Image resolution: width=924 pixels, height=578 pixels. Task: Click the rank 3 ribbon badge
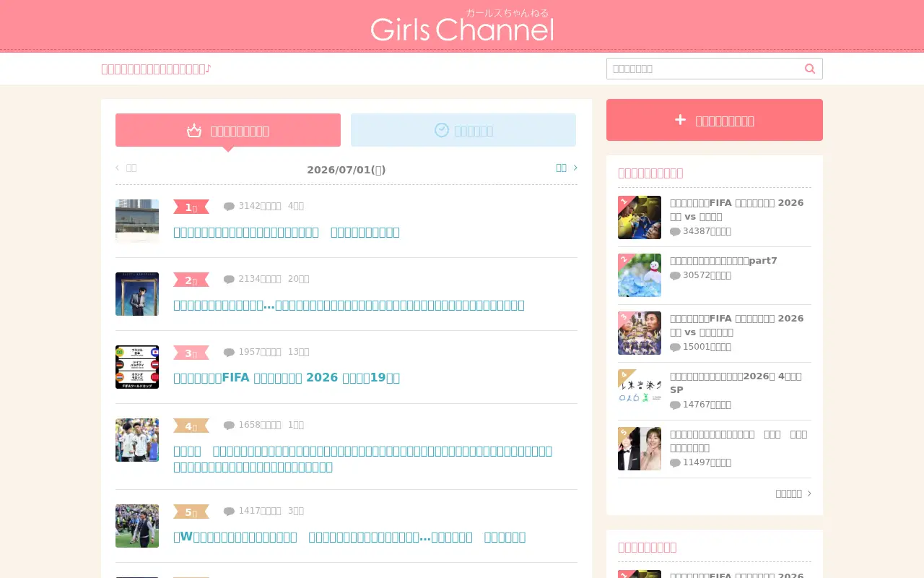point(191,353)
